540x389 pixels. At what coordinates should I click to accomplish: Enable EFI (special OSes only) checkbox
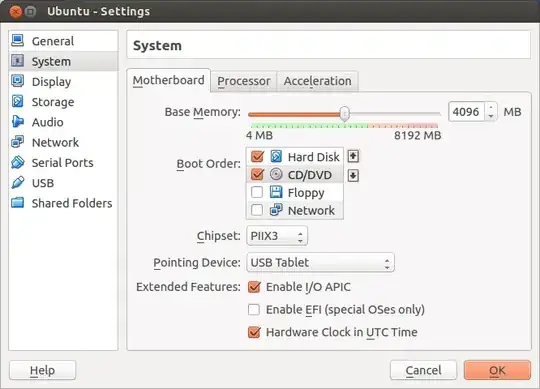[x=254, y=309]
